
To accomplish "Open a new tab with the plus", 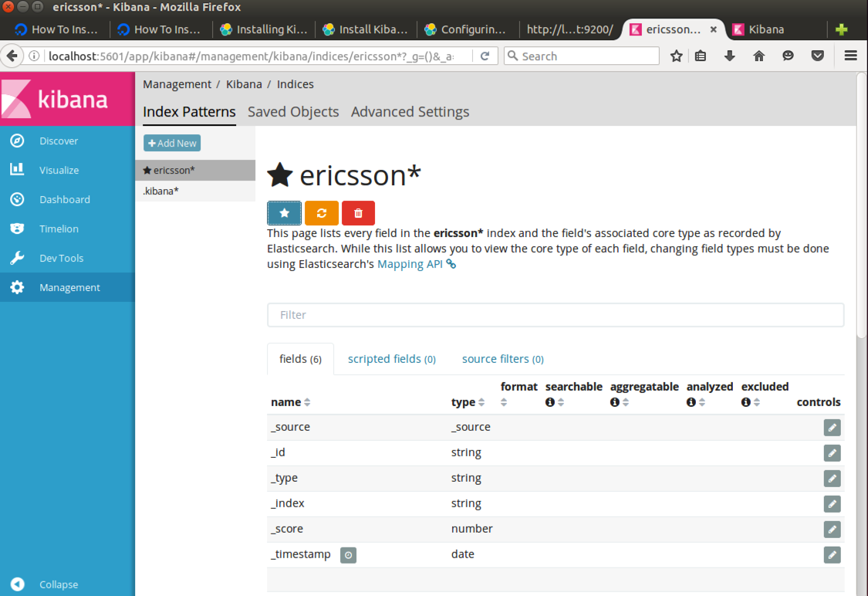I will [842, 29].
